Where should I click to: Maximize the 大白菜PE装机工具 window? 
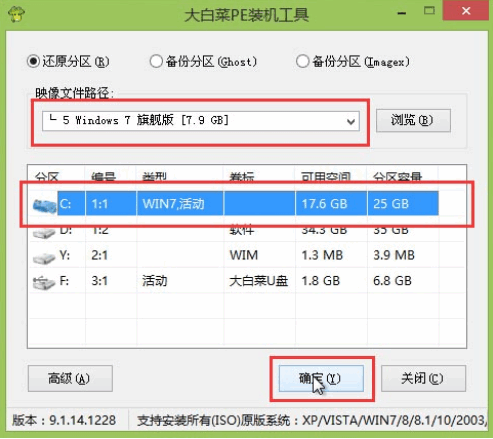(429, 11)
